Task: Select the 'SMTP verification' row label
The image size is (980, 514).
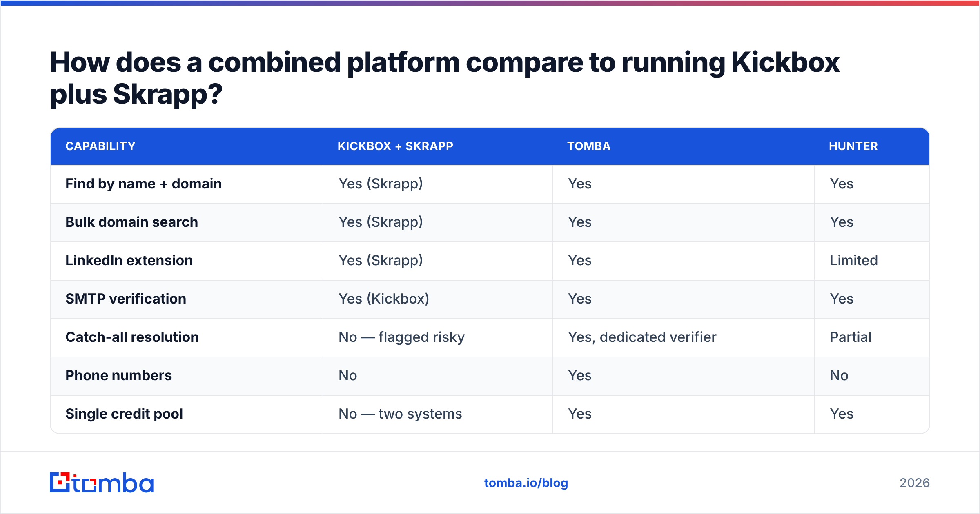Action: click(x=126, y=299)
